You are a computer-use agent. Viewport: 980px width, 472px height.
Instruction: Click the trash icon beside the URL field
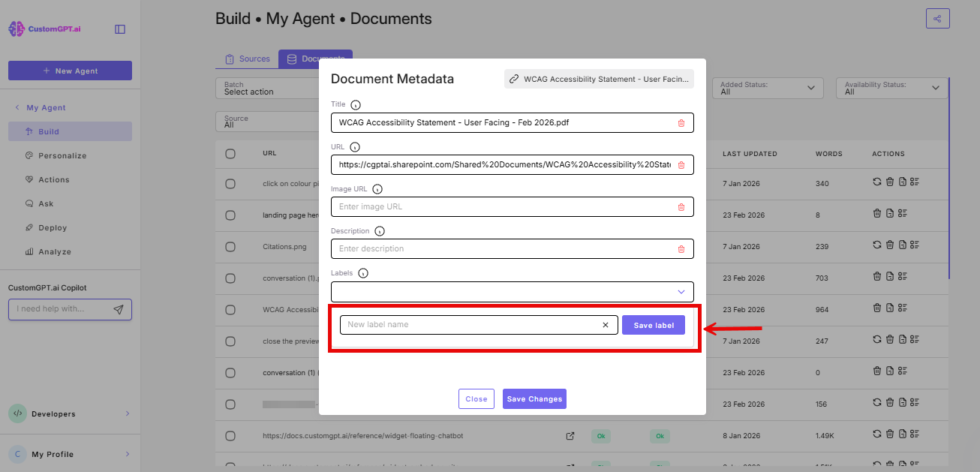click(681, 164)
